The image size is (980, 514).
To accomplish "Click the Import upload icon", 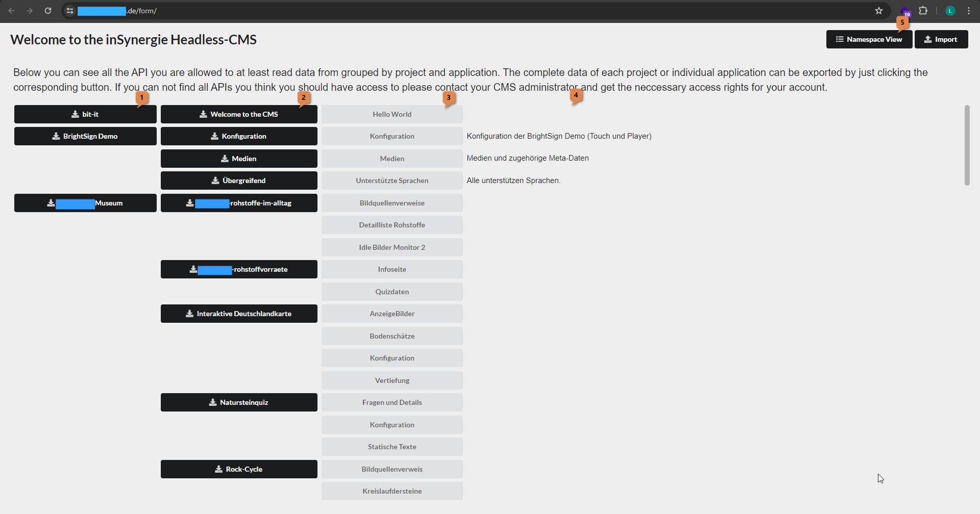I will (928, 39).
